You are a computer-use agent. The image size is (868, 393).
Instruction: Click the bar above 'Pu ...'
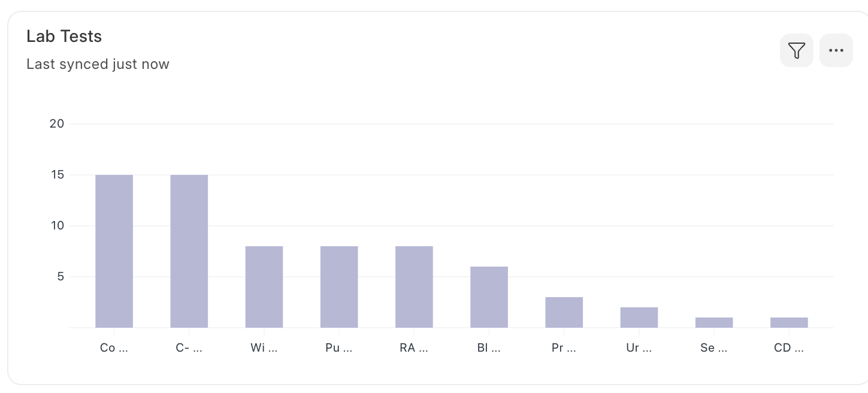coord(339,287)
